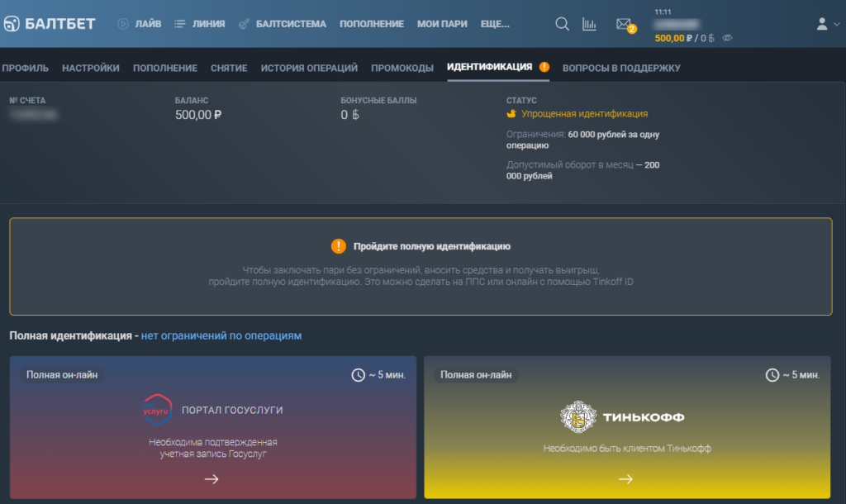Click the duck status icon

pyautogui.click(x=511, y=114)
